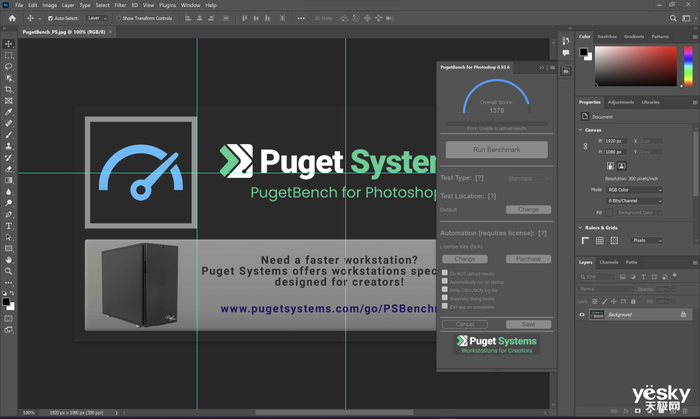The width and height of the screenshot is (700, 419).
Task: Click the Cancel button in PugetBench
Action: 465,324
